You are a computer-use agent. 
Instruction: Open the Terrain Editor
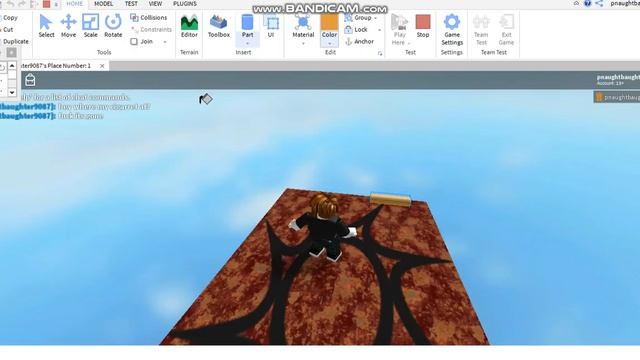pos(189,26)
